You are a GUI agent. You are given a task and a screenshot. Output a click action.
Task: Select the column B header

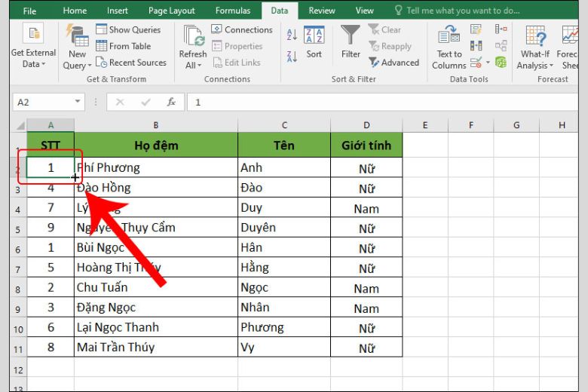[155, 125]
